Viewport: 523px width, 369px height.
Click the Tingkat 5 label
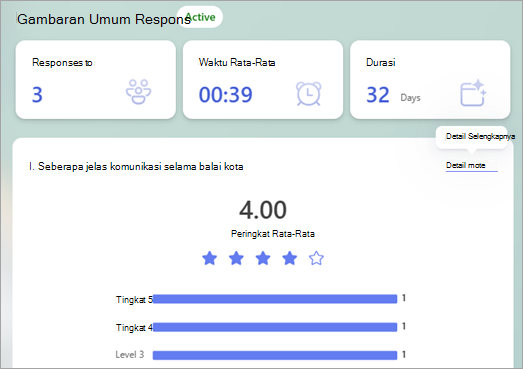pos(134,300)
